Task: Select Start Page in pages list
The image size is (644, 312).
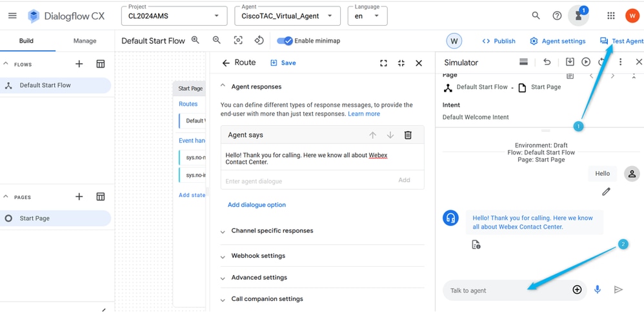Action: click(55, 218)
